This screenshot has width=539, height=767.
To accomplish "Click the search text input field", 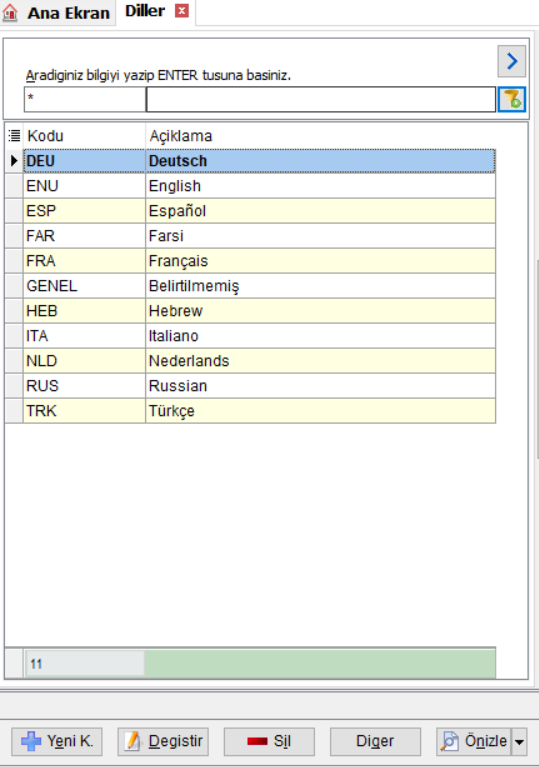I will pyautogui.click(x=321, y=99).
